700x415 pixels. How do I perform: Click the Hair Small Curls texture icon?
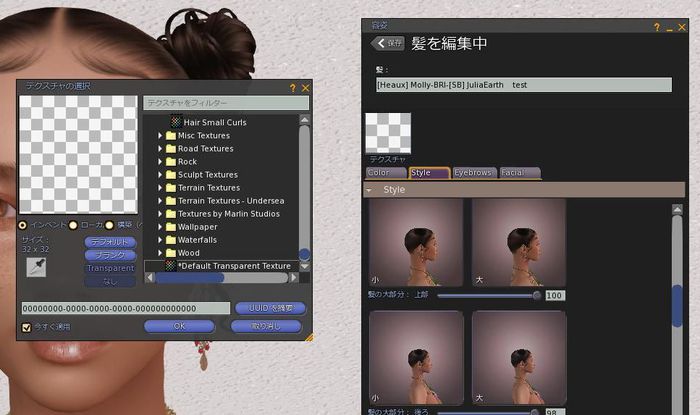[x=176, y=122]
